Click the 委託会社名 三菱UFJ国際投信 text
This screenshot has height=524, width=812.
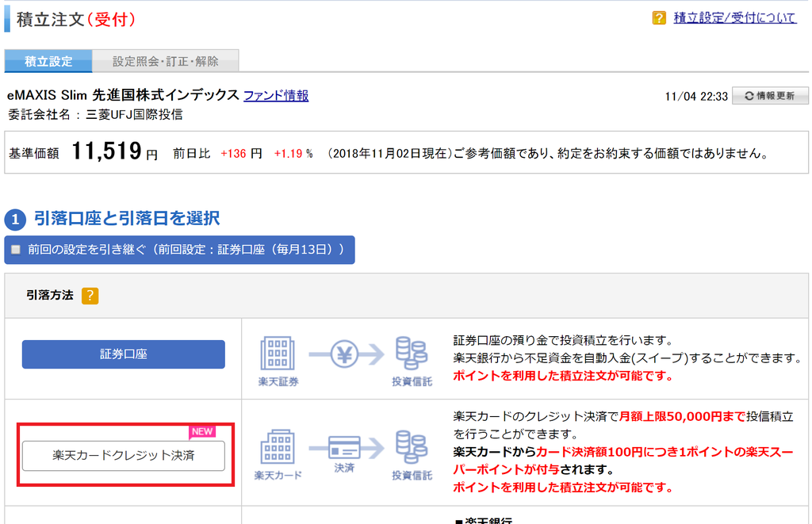point(95,114)
